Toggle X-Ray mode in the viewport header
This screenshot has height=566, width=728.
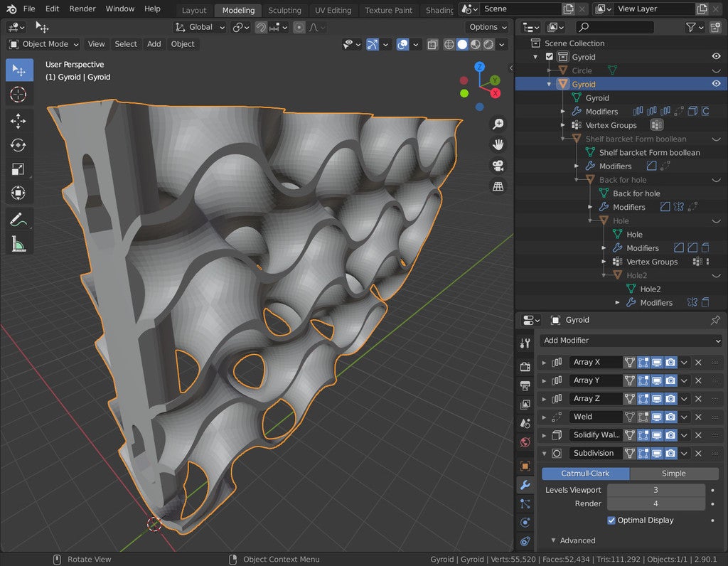[x=432, y=44]
